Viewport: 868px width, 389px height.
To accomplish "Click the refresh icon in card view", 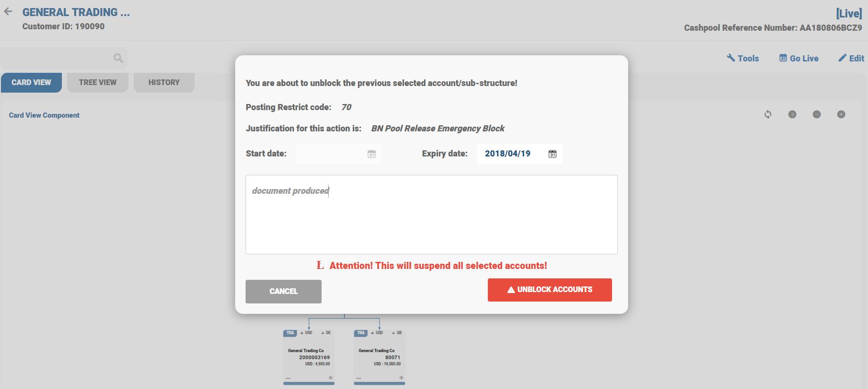I will 768,114.
